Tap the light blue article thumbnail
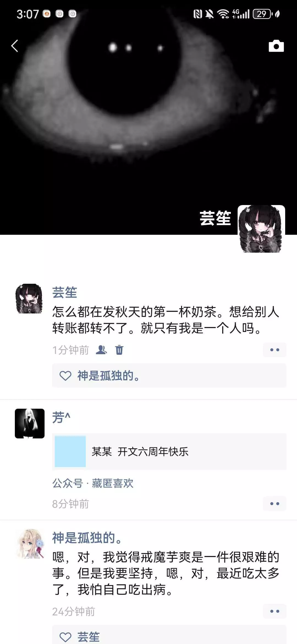Screen dimensions: 297x644 (70, 452)
